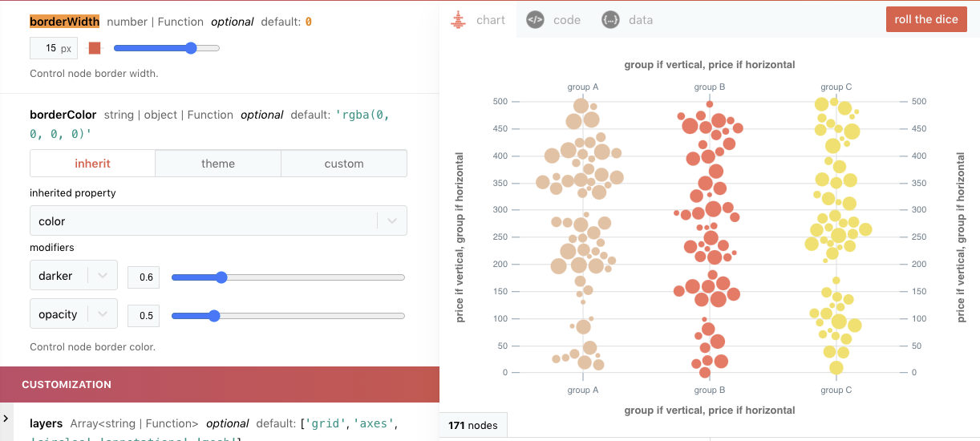
Task: Select the custom border color mode
Action: (344, 164)
